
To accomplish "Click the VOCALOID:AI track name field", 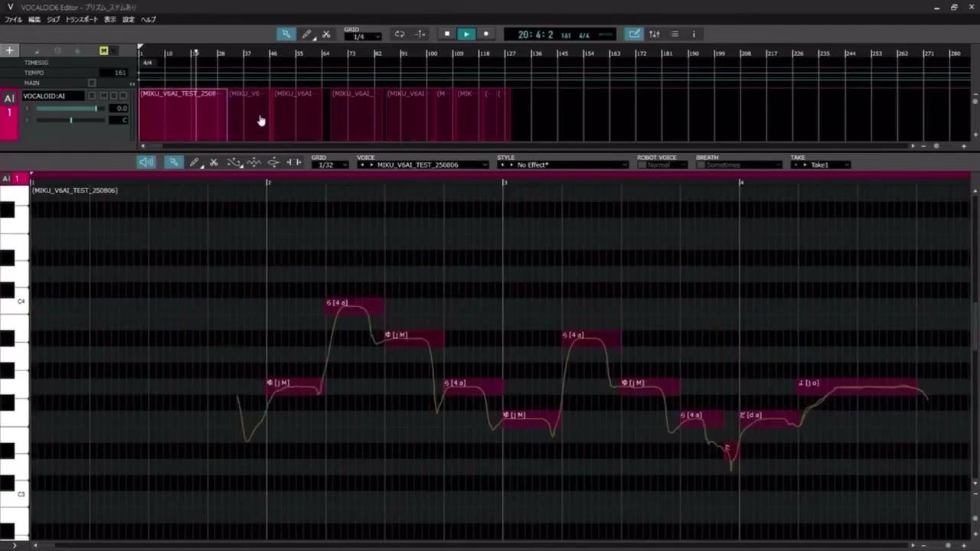I will (x=53, y=96).
